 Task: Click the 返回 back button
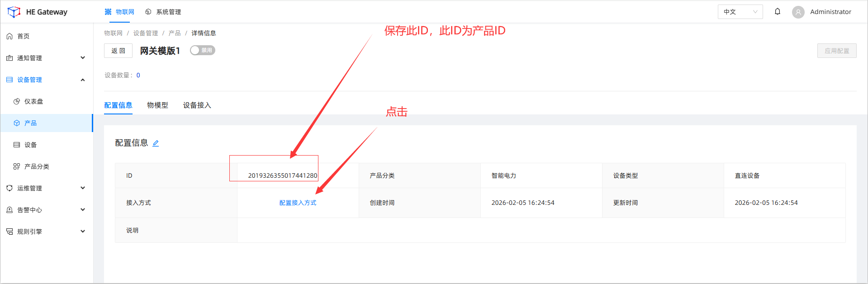pos(118,51)
